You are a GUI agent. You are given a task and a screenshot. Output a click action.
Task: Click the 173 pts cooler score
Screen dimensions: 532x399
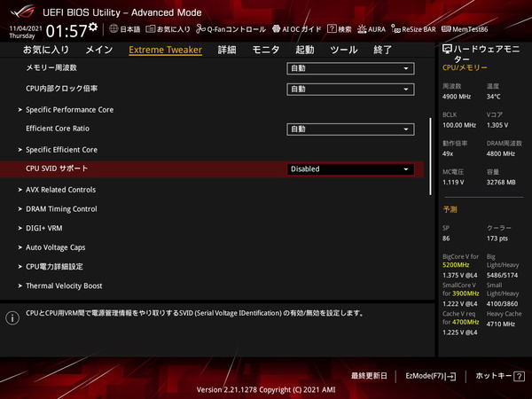pyautogui.click(x=497, y=239)
